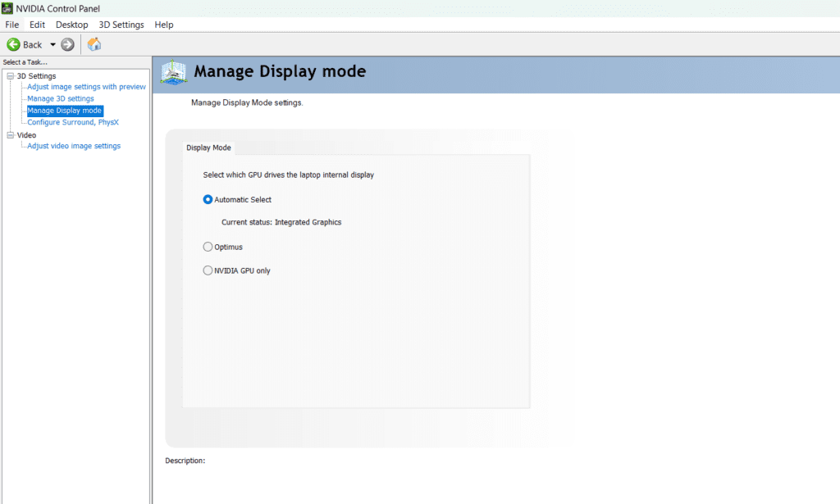Open Manage 3D settings task

(x=61, y=98)
